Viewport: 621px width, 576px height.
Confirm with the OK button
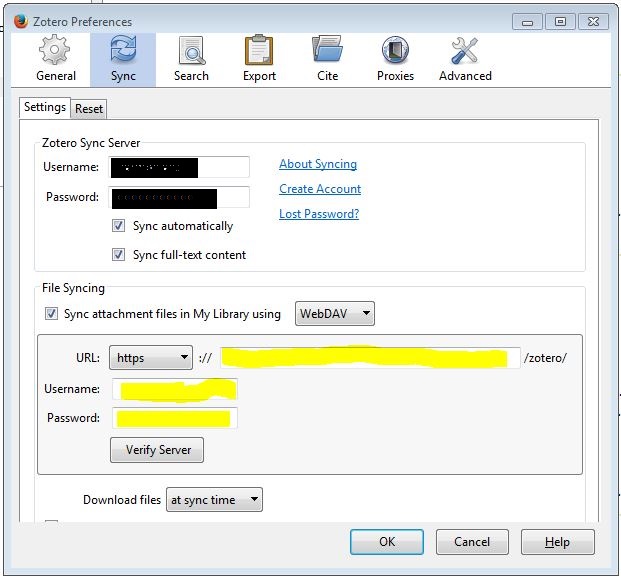387,542
